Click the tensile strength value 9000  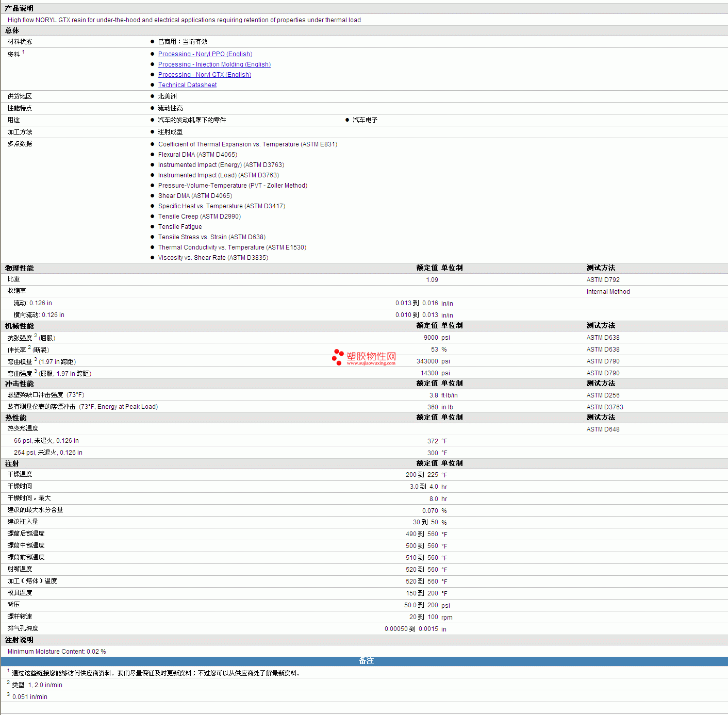pos(431,338)
